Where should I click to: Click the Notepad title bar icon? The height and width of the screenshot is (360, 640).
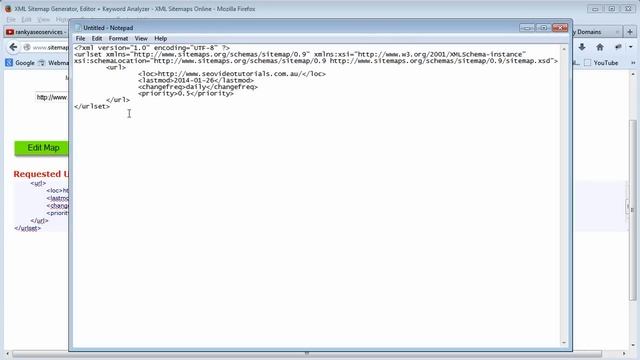[78, 28]
